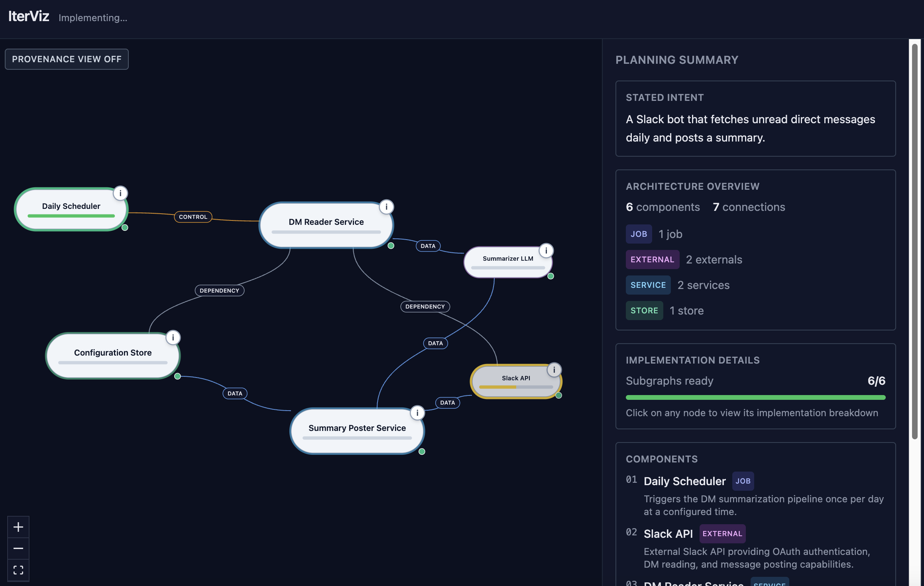Click Configuration Store info icon
Image resolution: width=924 pixels, height=586 pixels.
click(173, 338)
